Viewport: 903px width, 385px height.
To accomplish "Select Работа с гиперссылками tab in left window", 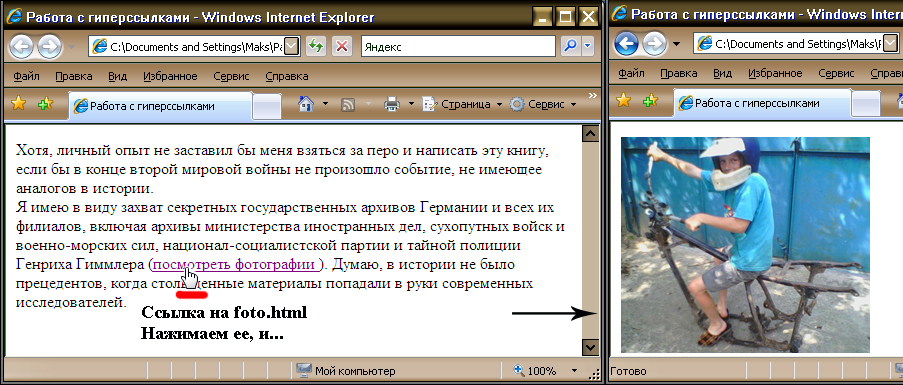I will coord(160,106).
